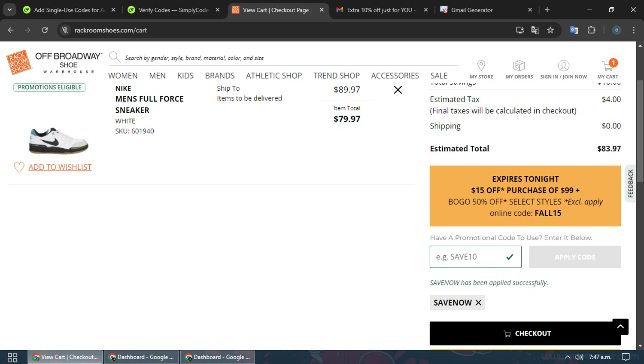This screenshot has width=644, height=364.
Task: Remove the SAVENOW promo code
Action: (x=478, y=303)
